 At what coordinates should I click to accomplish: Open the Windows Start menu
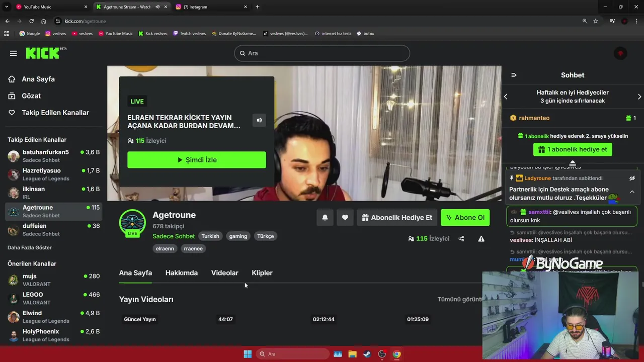click(248, 354)
